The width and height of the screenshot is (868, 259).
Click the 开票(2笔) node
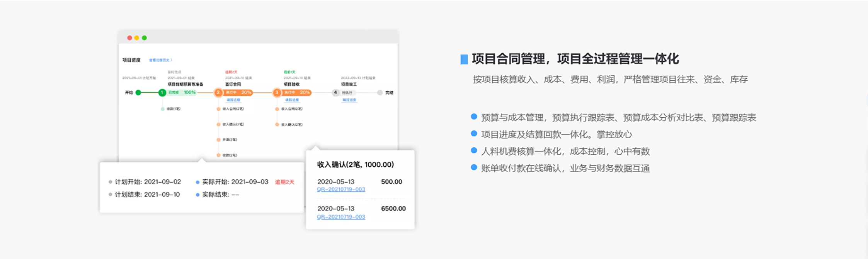tap(230, 140)
